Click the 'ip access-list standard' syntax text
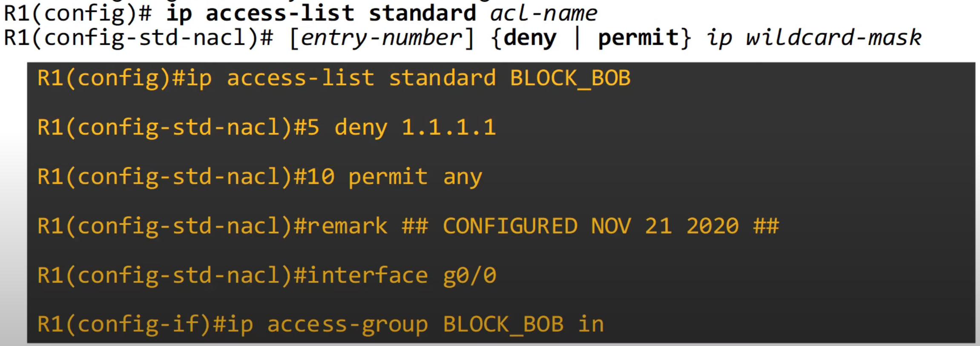Image resolution: width=980 pixels, height=346 pixels. (x=321, y=14)
